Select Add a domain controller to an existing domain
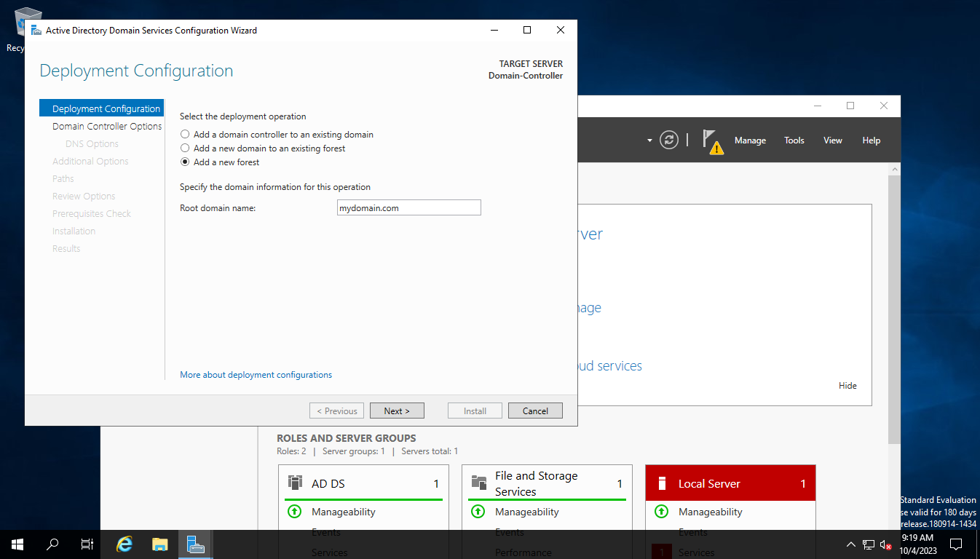The image size is (980, 559). pos(185,134)
